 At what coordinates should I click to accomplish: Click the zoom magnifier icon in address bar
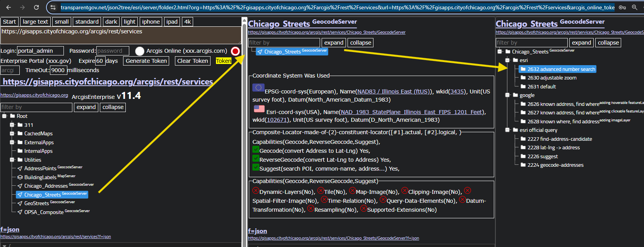pyautogui.click(x=635, y=7)
